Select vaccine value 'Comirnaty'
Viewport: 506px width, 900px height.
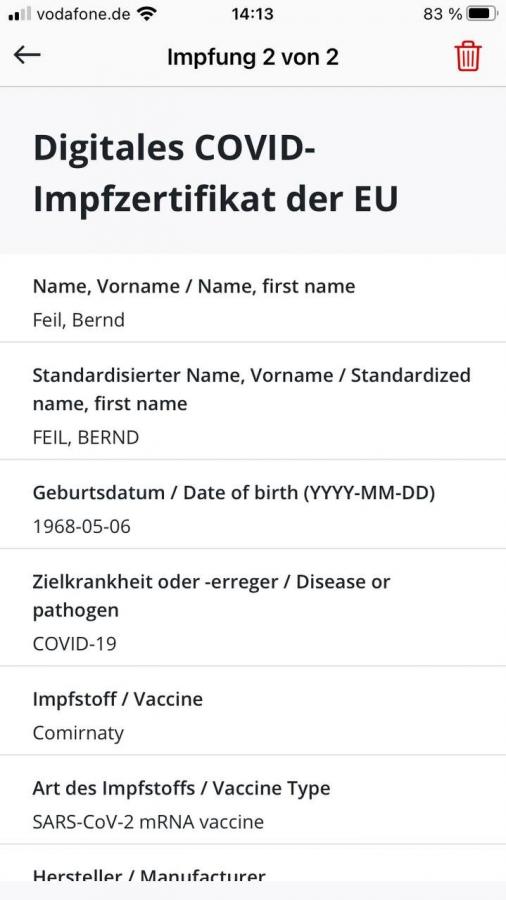(x=78, y=734)
